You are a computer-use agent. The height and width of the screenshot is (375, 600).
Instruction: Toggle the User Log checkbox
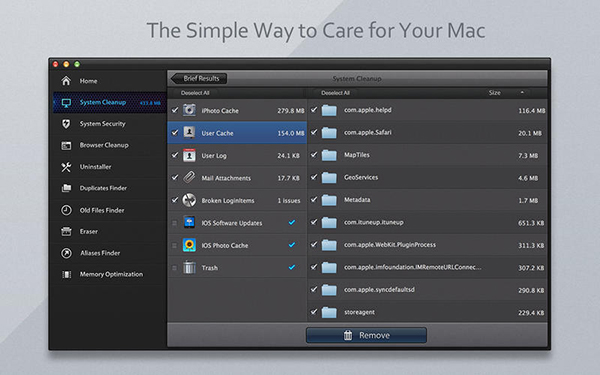175,155
